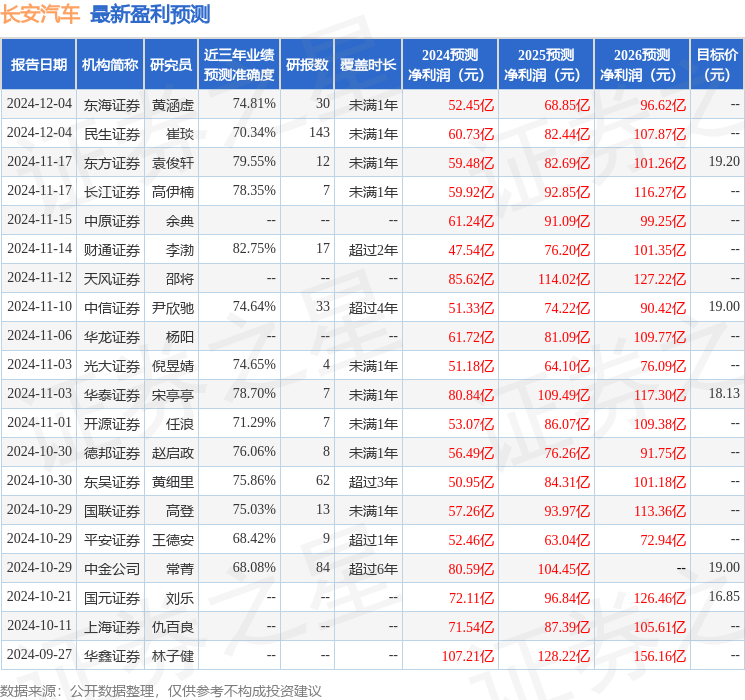Click the 长安汽车 title text
The image size is (745, 700).
[x=40, y=14]
